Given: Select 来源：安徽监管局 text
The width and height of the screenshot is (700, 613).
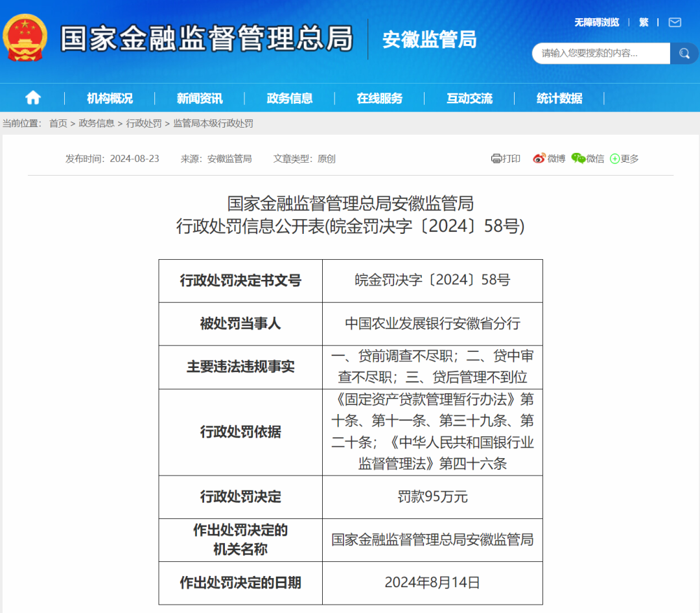Looking at the screenshot, I should (x=216, y=159).
